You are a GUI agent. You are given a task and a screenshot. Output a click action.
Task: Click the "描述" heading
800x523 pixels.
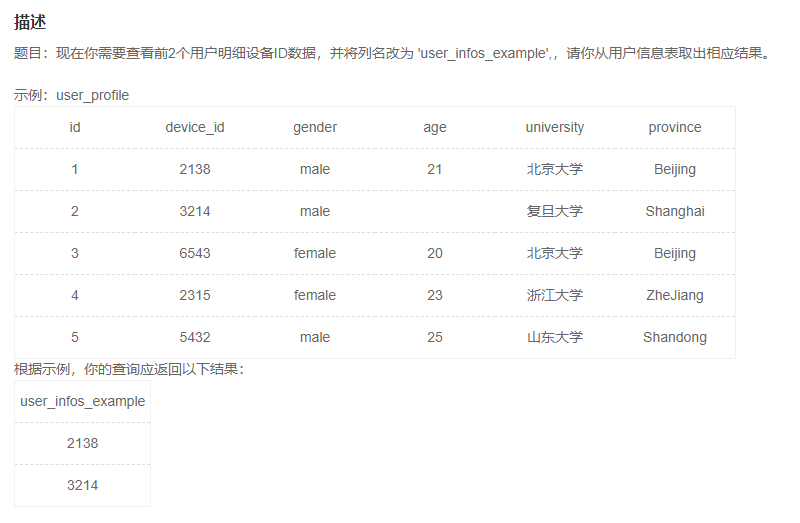point(30,22)
